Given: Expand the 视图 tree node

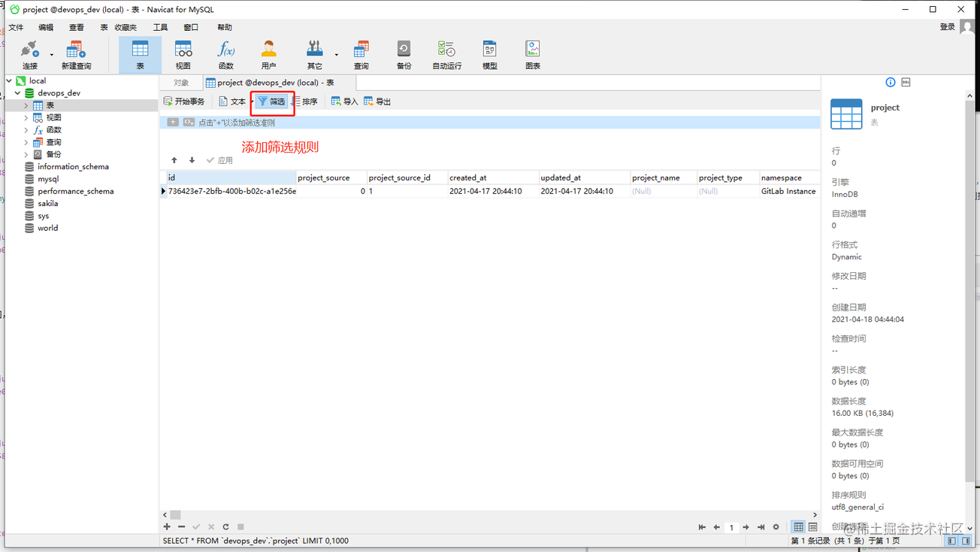Looking at the screenshot, I should 26,118.
